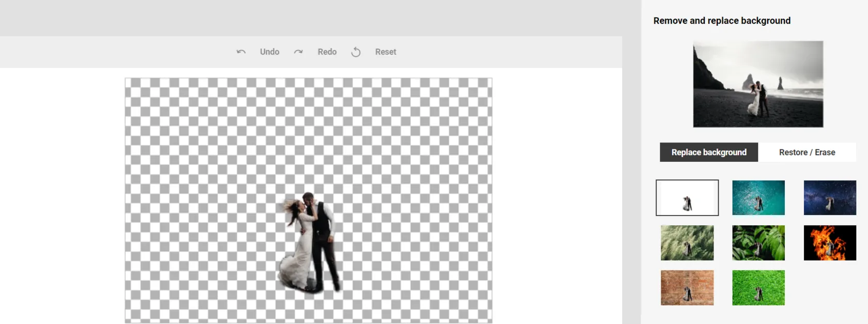Image resolution: width=868 pixels, height=324 pixels.
Task: Apply the starry night sky background
Action: click(829, 198)
